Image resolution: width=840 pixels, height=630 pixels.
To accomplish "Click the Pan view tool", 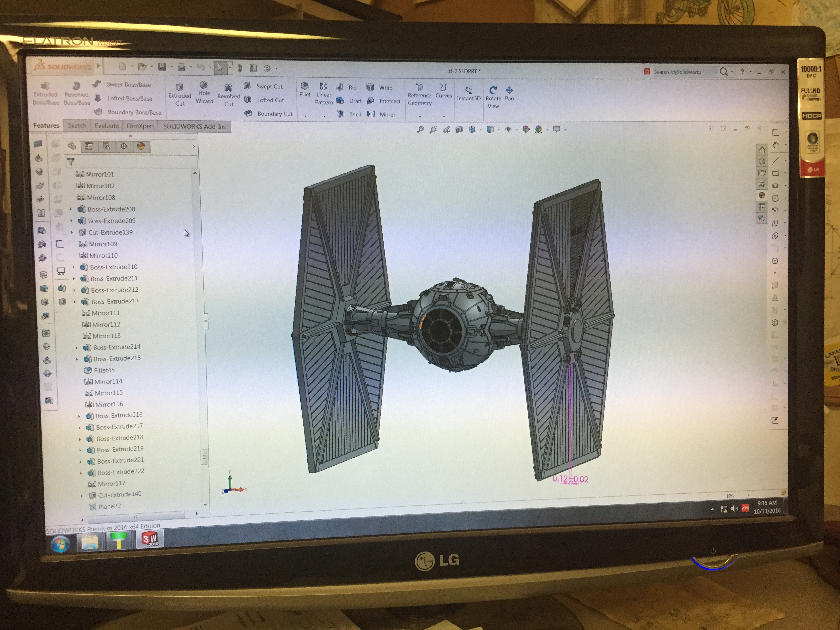I will 509,93.
